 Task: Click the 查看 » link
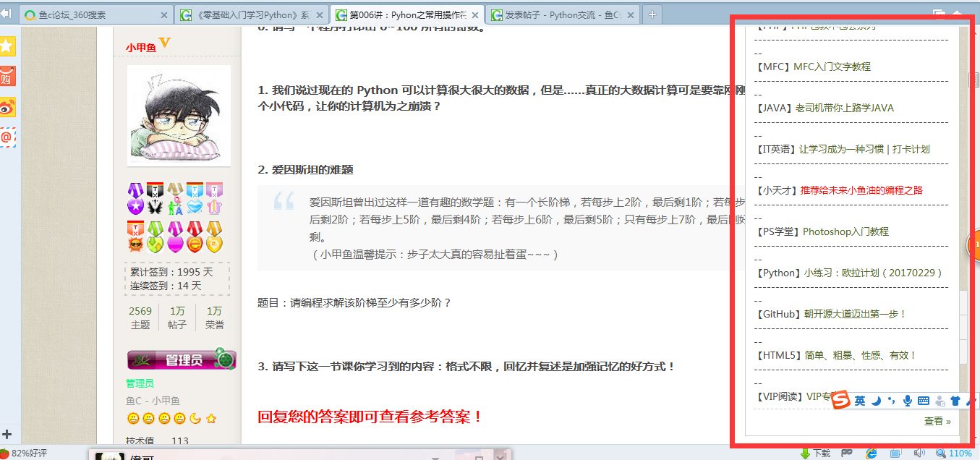[937, 421]
